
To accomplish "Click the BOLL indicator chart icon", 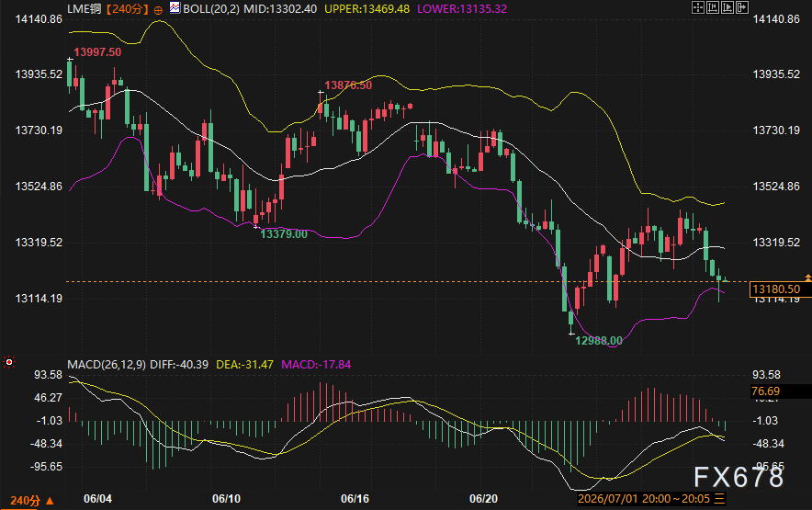I will pos(175,7).
